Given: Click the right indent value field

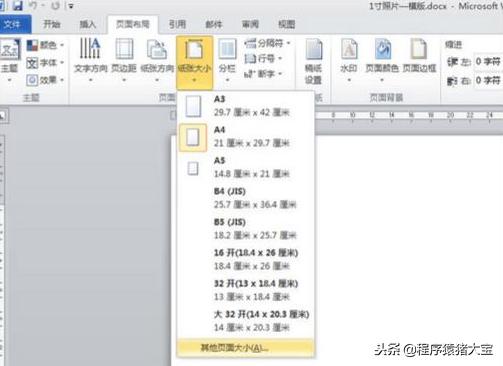Looking at the screenshot, I should 489,80.
